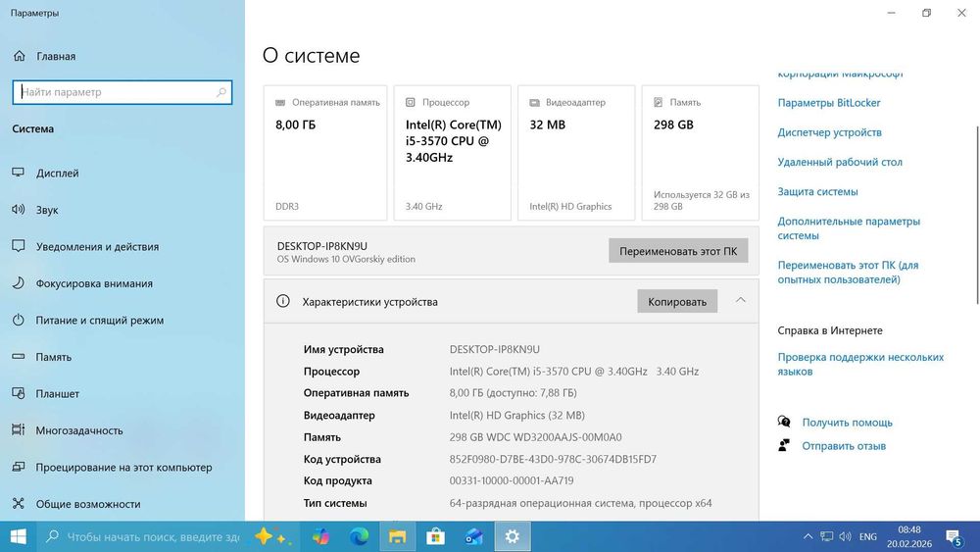This screenshot has height=552, width=980.
Task: Show hidden system tray icons
Action: [x=808, y=536]
